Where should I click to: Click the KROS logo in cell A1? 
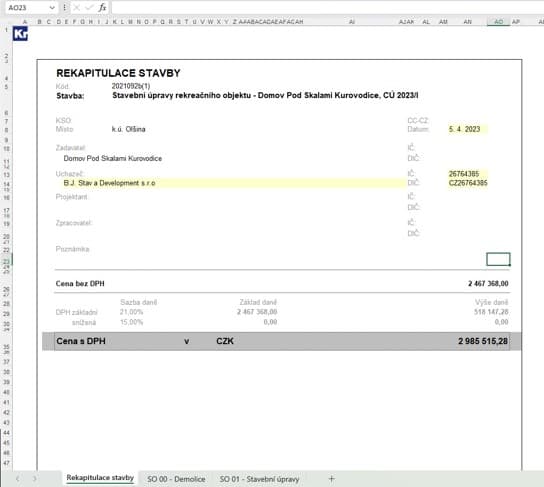pyautogui.click(x=20, y=34)
